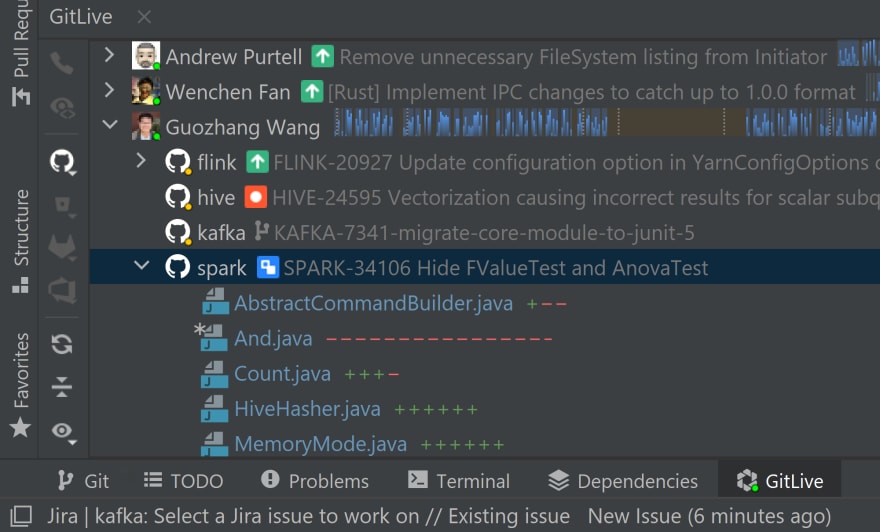Click SPARK-34106 Hide FValueTest issue title
The width and height of the screenshot is (880, 532).
coord(496,268)
